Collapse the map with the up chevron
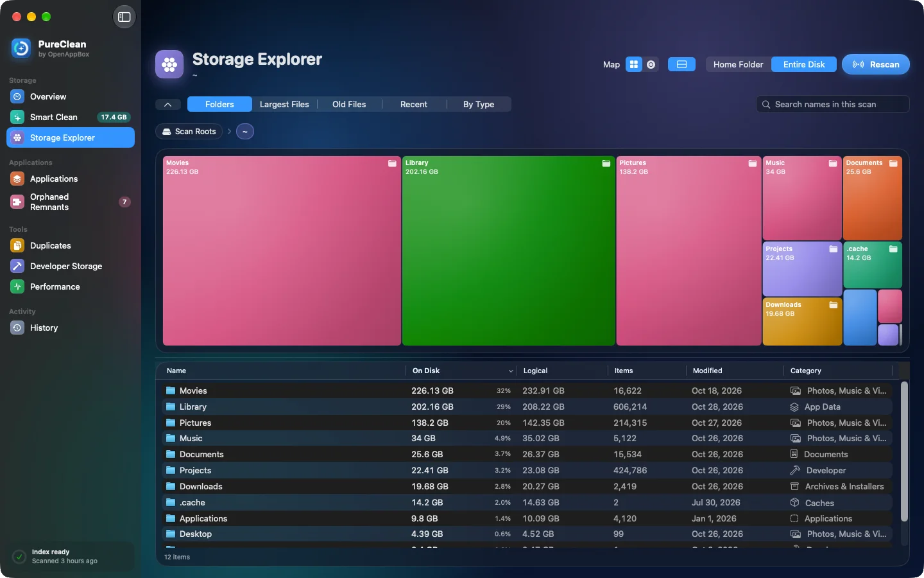Viewport: 924px width, 578px height. click(167, 104)
